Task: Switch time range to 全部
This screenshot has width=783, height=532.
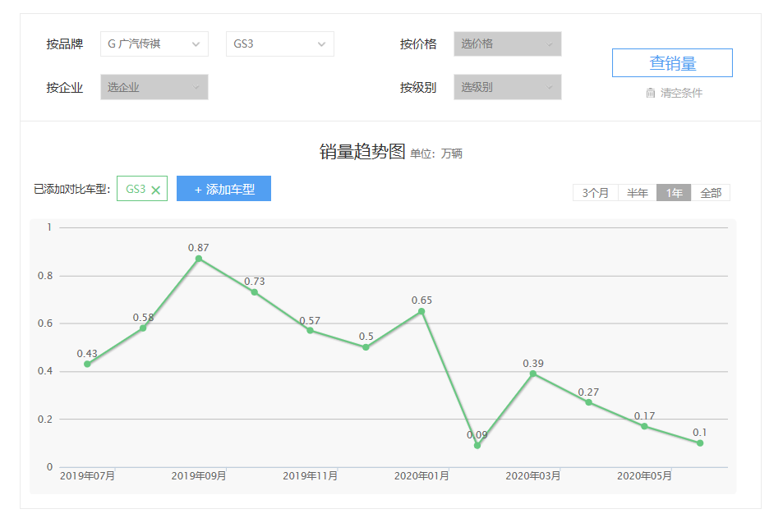Action: click(710, 192)
